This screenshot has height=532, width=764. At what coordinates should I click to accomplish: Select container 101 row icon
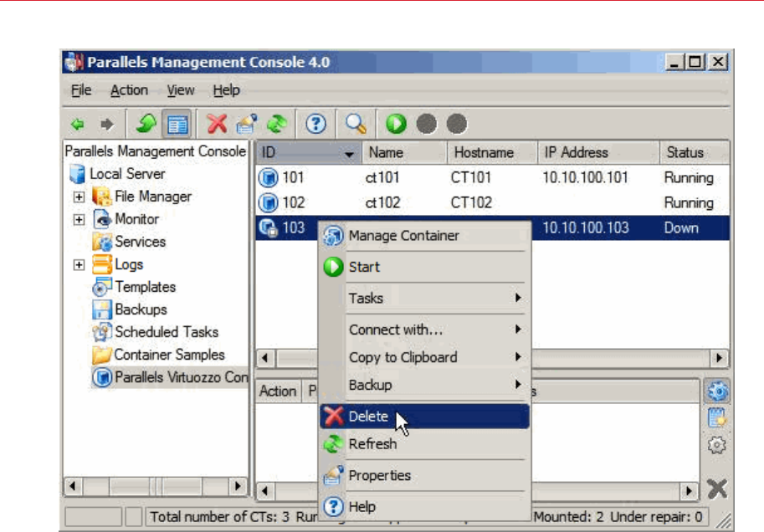point(268,178)
